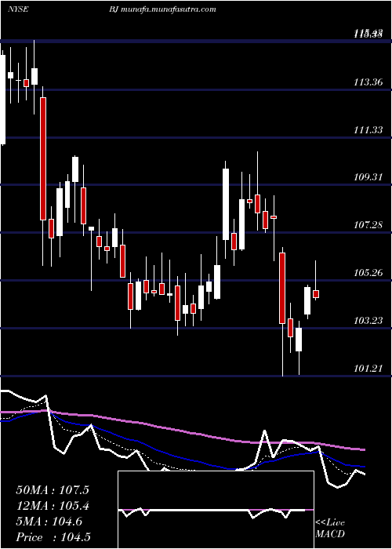The height and width of the screenshot is (549, 392).
Task: Select the 101.21 price axis label
Action: 368,368
